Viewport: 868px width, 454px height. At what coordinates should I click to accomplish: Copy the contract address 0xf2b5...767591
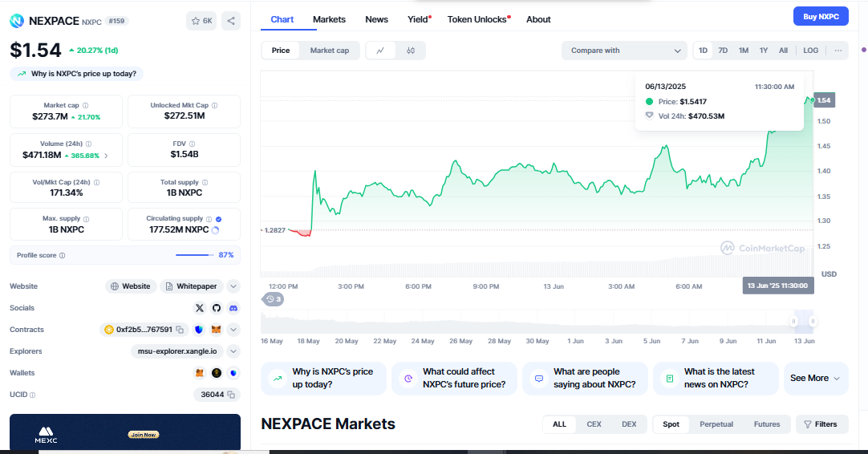(180, 330)
